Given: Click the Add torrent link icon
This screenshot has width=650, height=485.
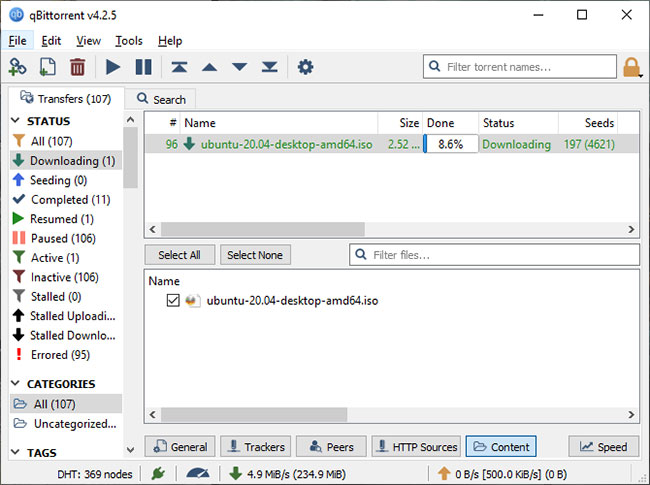Looking at the screenshot, I should [17, 67].
